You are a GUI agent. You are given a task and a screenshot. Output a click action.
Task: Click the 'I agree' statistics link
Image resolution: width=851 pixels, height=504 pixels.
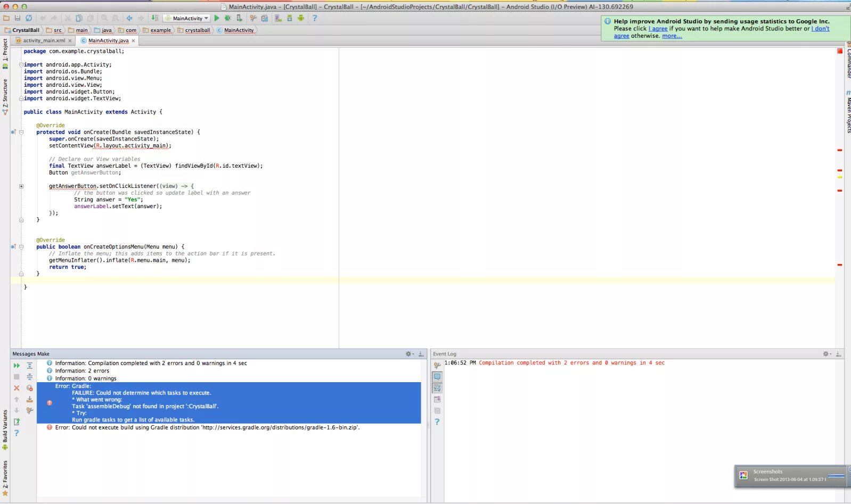click(x=658, y=29)
